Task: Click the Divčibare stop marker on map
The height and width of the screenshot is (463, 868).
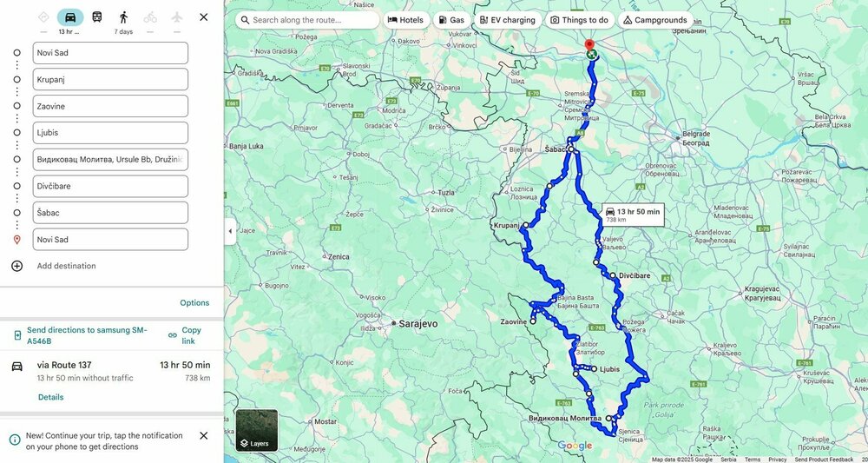Action: [613, 275]
